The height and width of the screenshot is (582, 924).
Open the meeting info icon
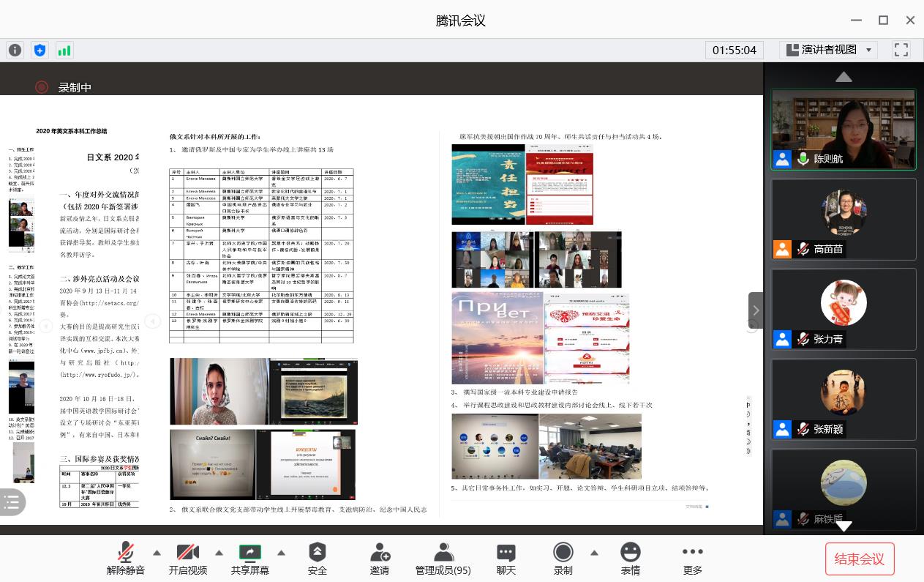[15, 50]
